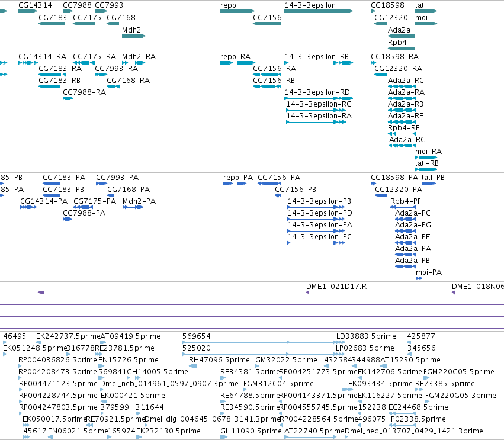Screen dimensions: 504x440
Task: Open the tatl gene feature
Action: [x=426, y=11]
